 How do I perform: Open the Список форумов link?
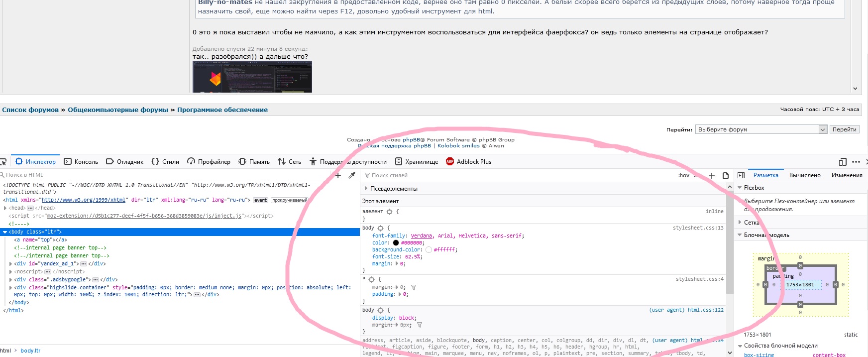click(x=30, y=110)
